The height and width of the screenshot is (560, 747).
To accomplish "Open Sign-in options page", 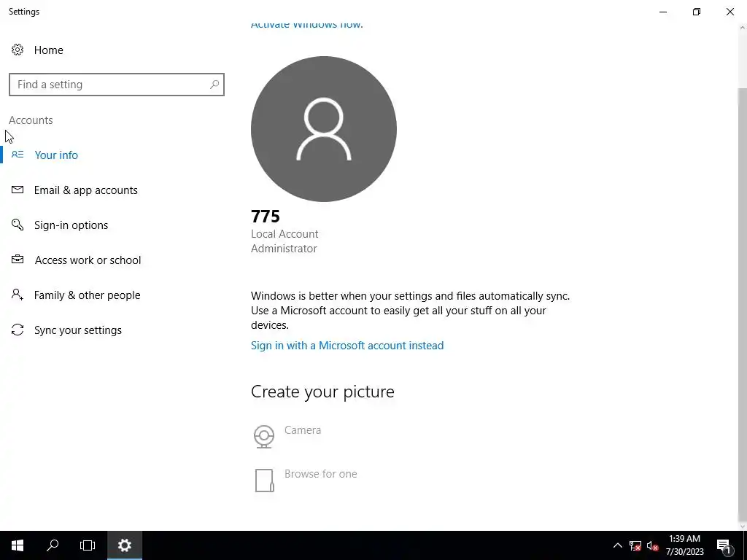I will pos(71,225).
